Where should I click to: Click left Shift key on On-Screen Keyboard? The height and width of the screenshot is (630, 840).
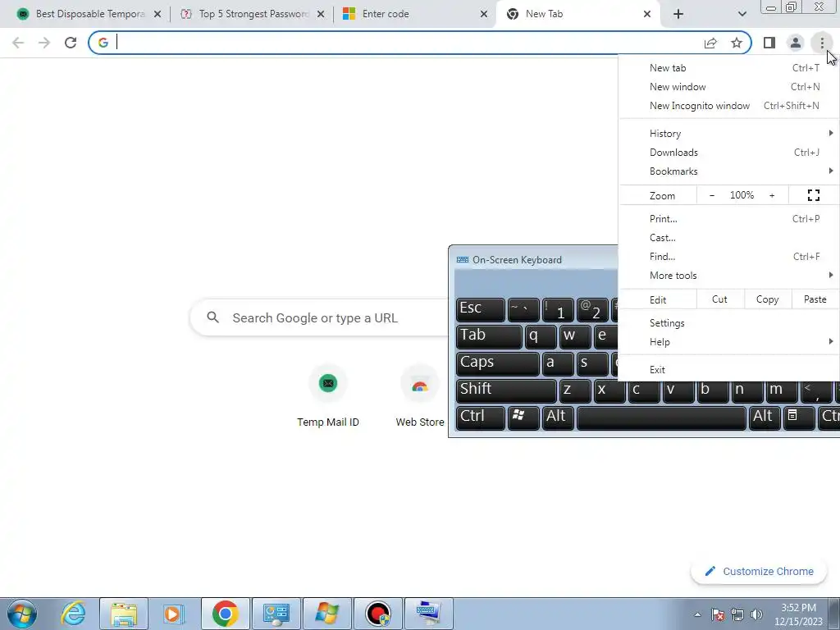point(505,390)
